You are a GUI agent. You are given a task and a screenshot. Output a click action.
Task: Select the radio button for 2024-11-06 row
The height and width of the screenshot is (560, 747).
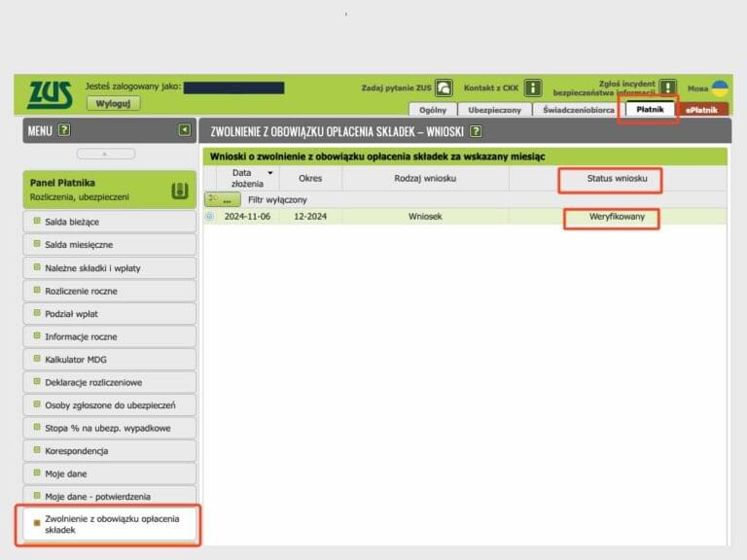point(209,217)
